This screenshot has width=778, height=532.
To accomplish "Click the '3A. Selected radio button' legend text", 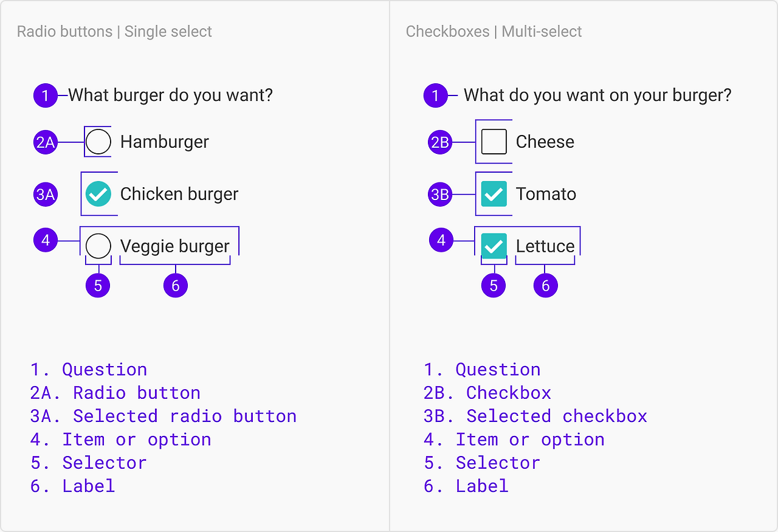I will (164, 416).
